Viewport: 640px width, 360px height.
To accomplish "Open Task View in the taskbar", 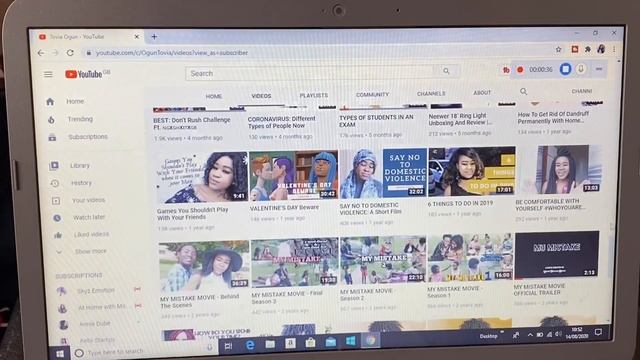I will pos(229,347).
